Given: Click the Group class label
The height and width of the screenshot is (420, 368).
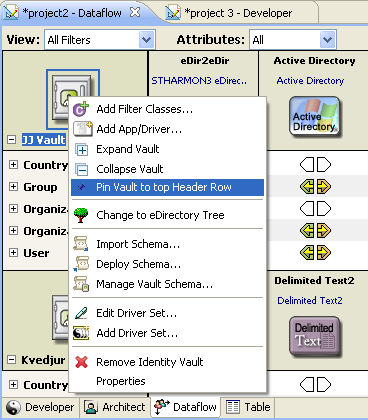Looking at the screenshot, I should tap(40, 187).
